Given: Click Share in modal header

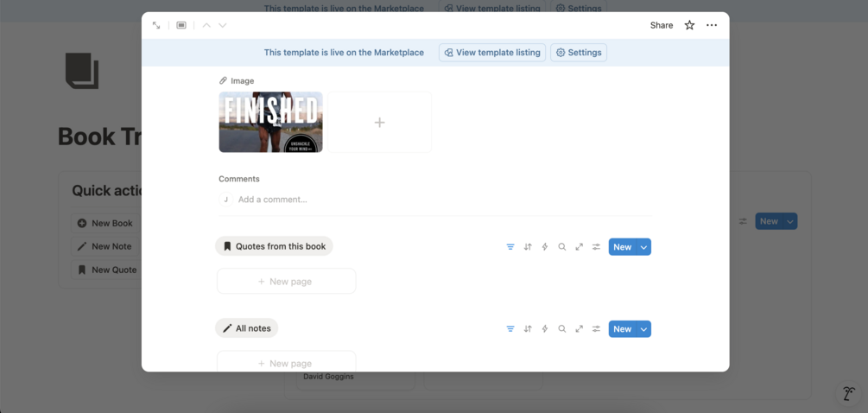Looking at the screenshot, I should coord(662,25).
